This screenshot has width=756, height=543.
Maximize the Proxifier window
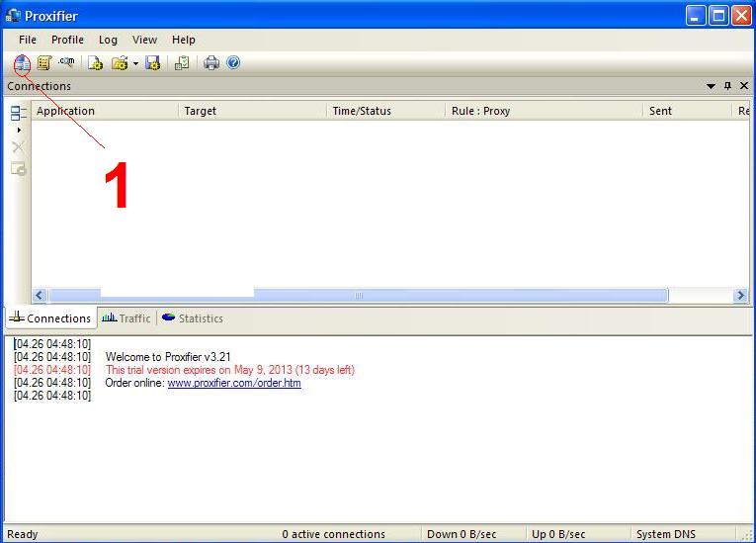click(718, 16)
